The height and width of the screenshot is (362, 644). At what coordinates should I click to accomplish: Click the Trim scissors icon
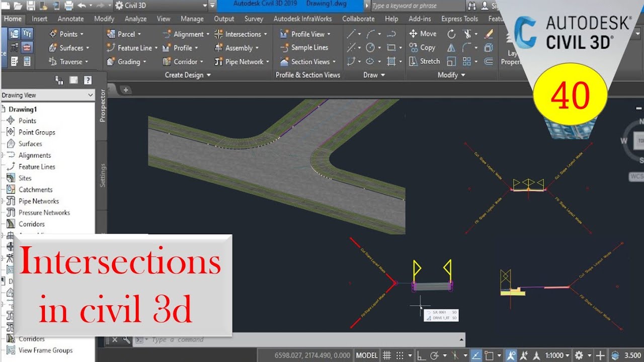(x=467, y=34)
